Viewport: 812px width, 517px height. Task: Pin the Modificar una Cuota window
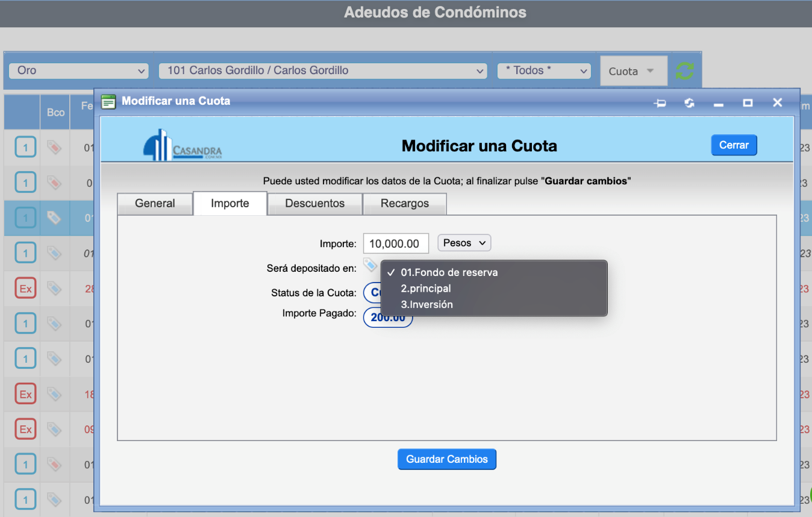coord(660,103)
